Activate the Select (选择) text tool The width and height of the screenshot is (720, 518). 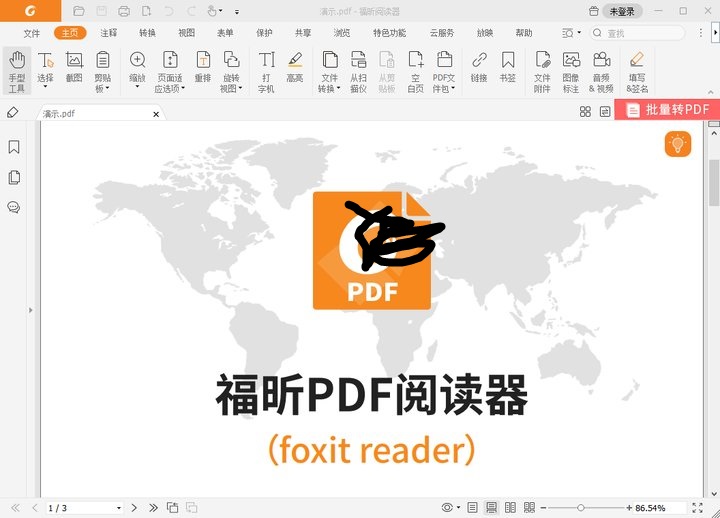45,69
